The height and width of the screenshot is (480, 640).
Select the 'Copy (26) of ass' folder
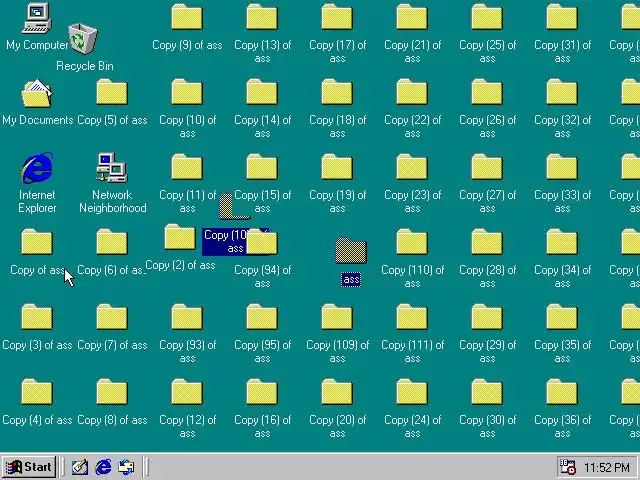point(487,92)
